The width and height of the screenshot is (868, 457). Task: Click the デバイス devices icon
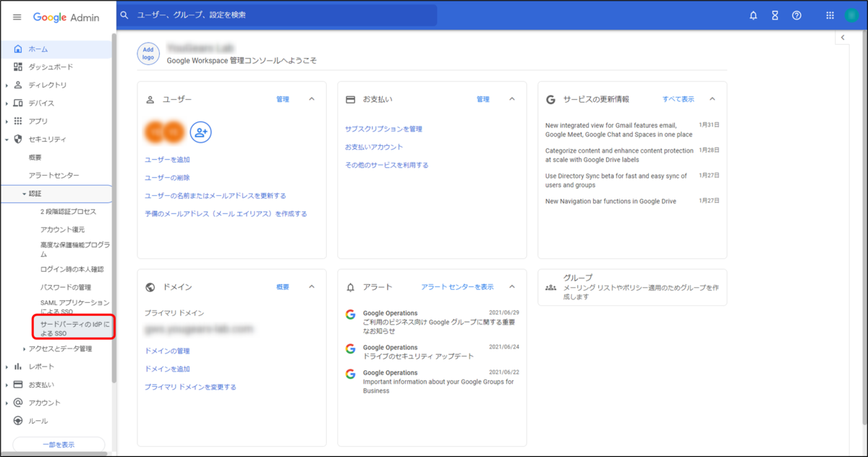18,103
